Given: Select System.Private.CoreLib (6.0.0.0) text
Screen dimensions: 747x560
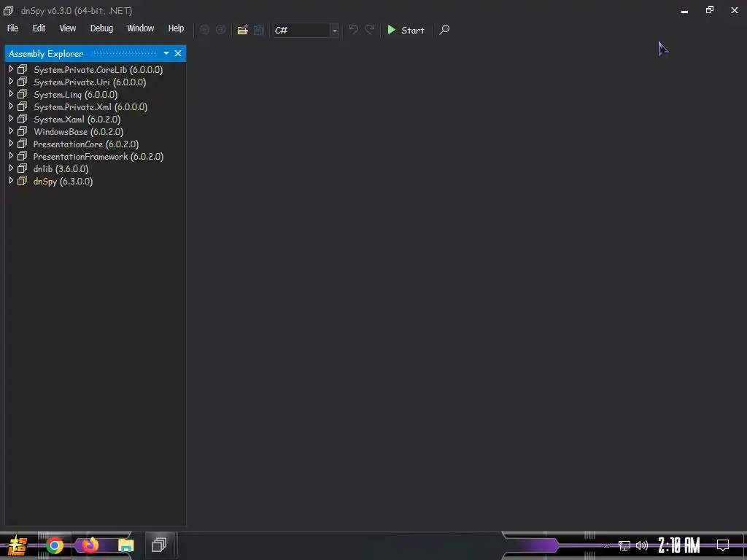Looking at the screenshot, I should pos(98,70).
